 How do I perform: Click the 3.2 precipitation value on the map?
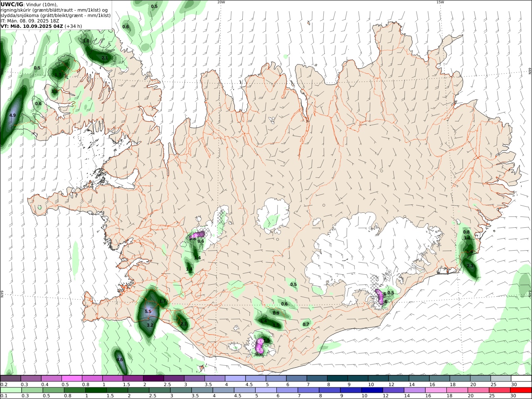pos(150,325)
